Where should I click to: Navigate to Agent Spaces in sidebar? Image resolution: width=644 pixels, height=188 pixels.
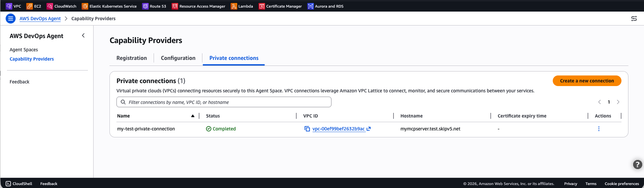(x=24, y=50)
